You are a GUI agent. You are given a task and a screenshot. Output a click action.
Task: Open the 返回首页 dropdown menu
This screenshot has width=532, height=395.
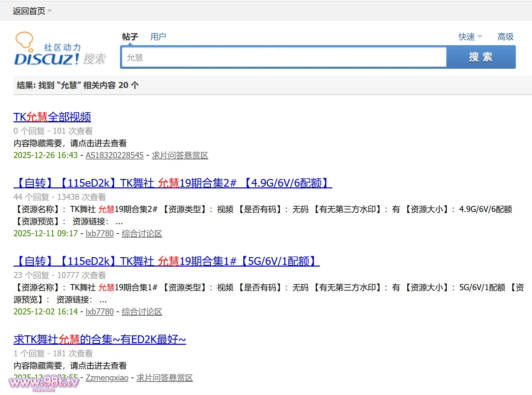[x=32, y=11]
